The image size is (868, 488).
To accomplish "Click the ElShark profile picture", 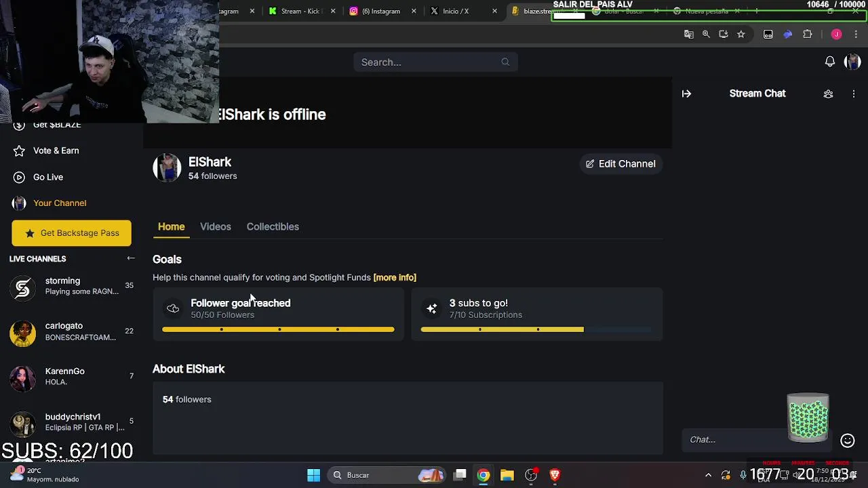I will click(167, 168).
